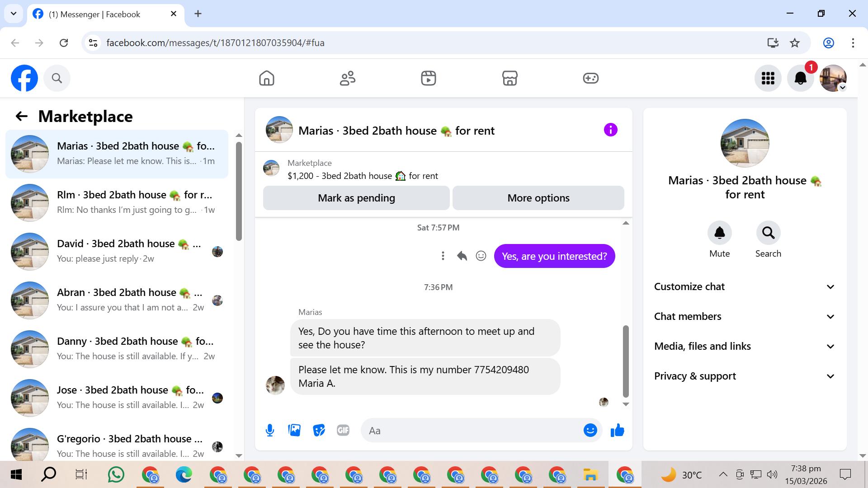Open Windows notification center
This screenshot has height=488, width=868.
pyautogui.click(x=845, y=474)
